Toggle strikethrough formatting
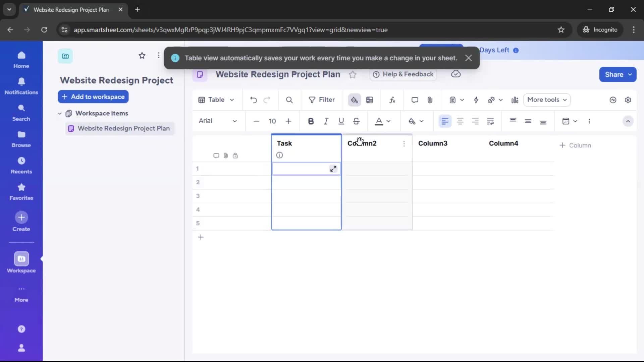Image resolution: width=644 pixels, height=362 pixels. (x=356, y=121)
